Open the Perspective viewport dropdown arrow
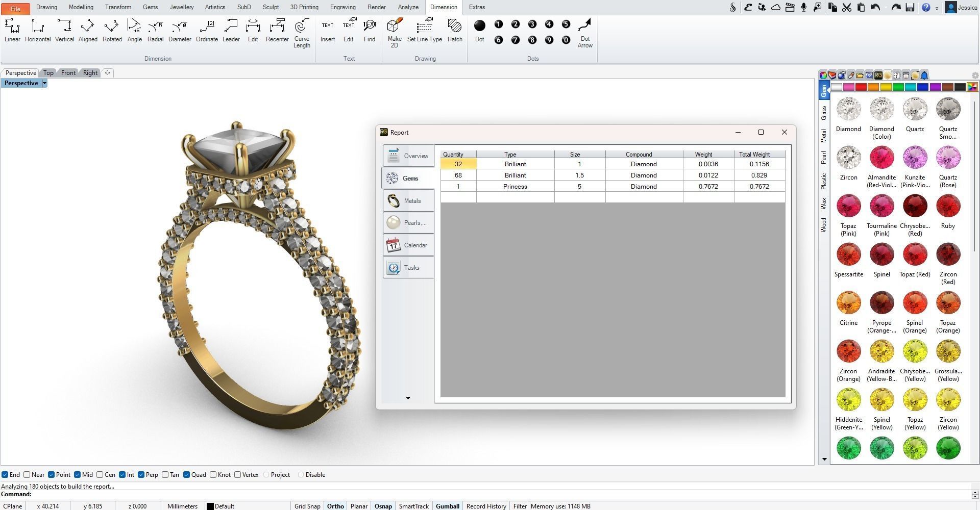 44,83
